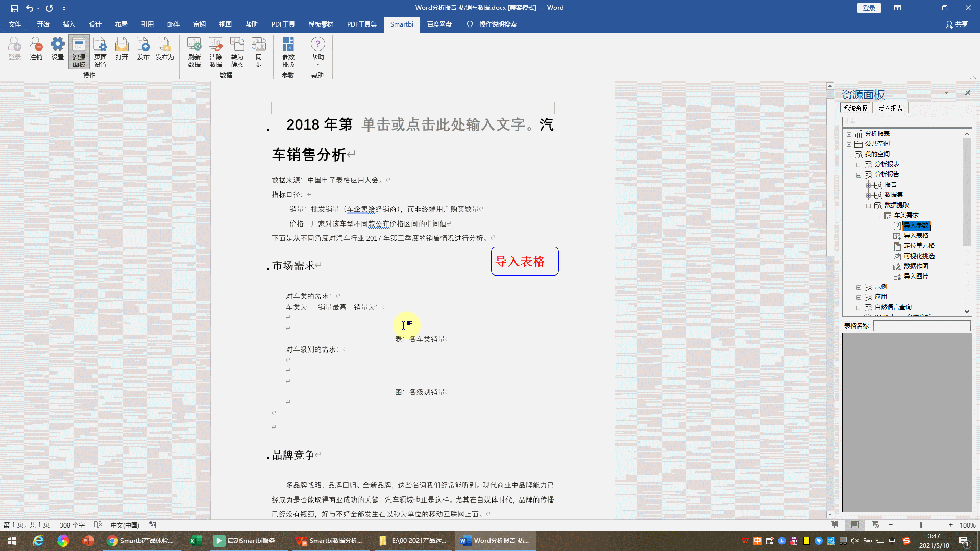The height and width of the screenshot is (551, 980).
Task: Select 导入表格 item in resource tree
Action: coord(916,236)
